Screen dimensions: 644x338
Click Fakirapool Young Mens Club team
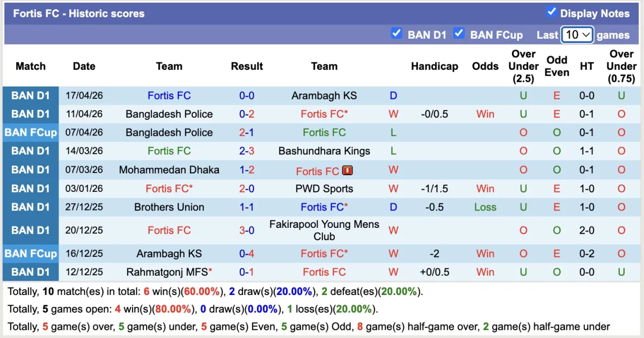click(324, 230)
